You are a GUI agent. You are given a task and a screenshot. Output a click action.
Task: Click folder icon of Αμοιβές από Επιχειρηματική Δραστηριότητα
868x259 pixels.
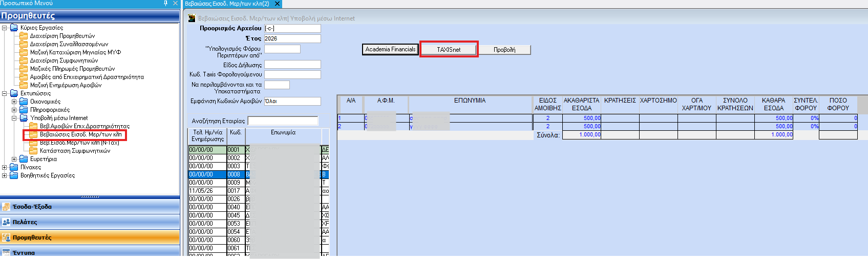(x=24, y=77)
